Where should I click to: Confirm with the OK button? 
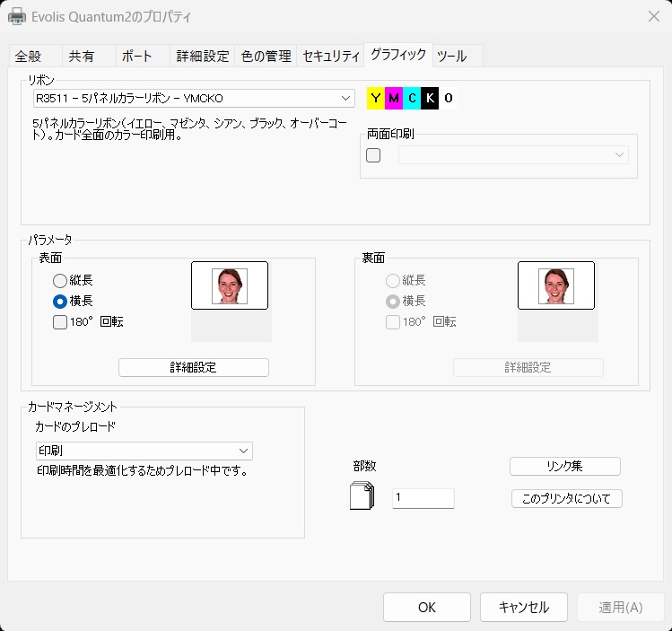pyautogui.click(x=427, y=608)
